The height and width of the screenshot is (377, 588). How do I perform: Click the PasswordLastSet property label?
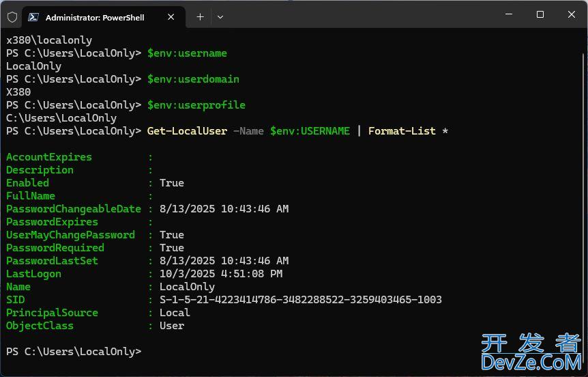click(x=52, y=261)
